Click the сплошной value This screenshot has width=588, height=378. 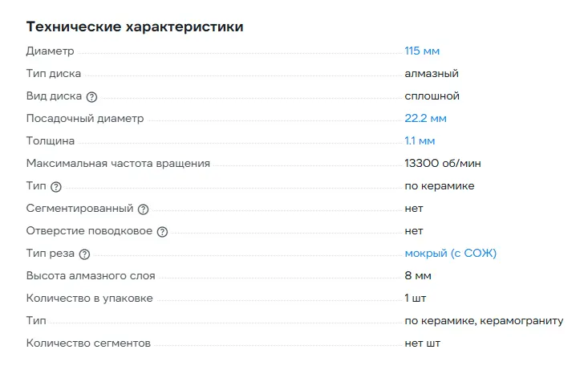pos(432,96)
